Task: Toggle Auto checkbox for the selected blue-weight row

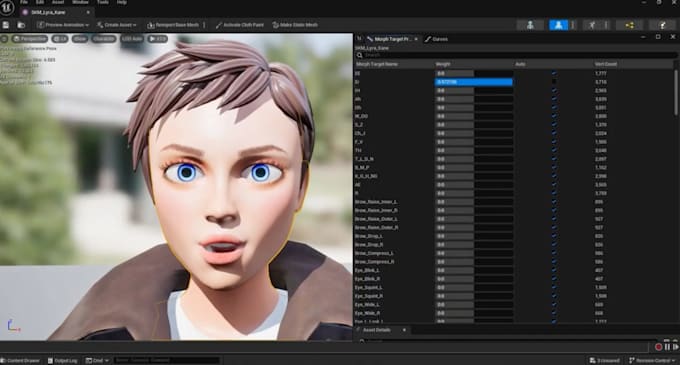Action: tap(554, 82)
